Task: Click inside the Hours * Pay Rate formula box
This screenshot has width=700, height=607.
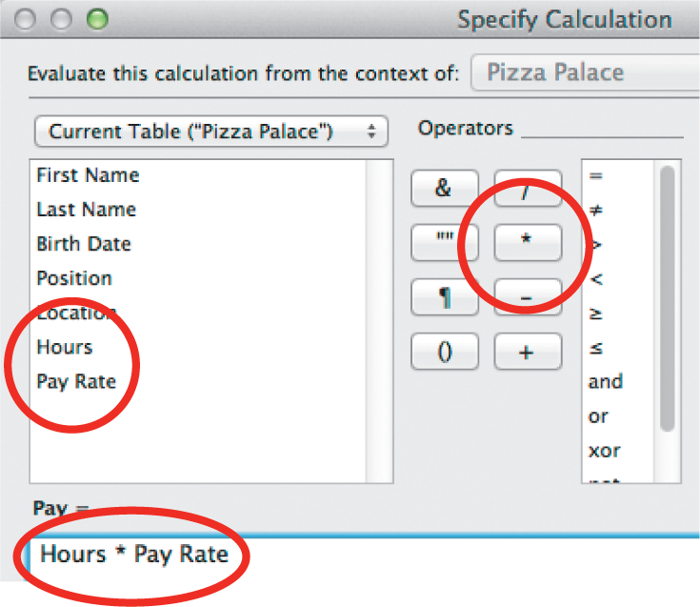Action: coord(364,558)
